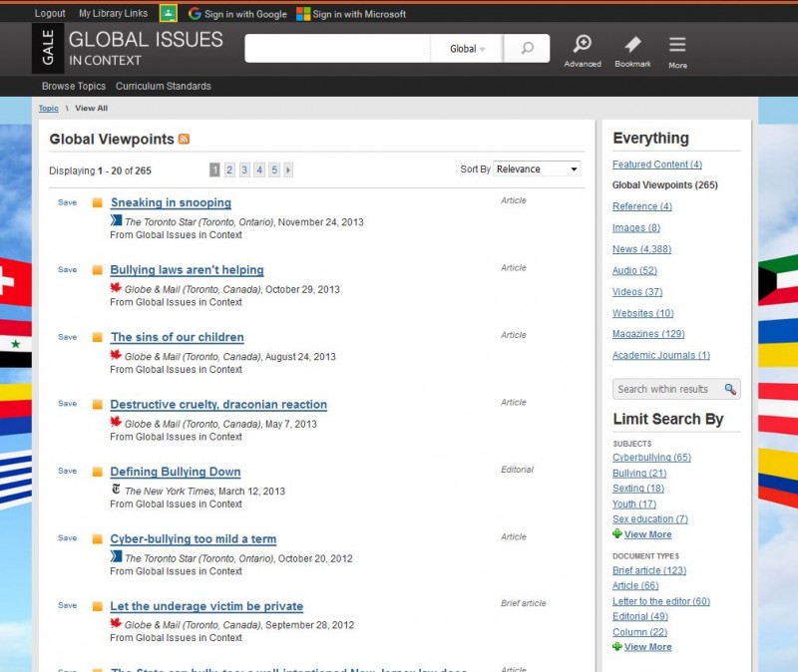Save the Sneaking in snooping article
Image resolution: width=798 pixels, height=672 pixels.
click(x=67, y=202)
